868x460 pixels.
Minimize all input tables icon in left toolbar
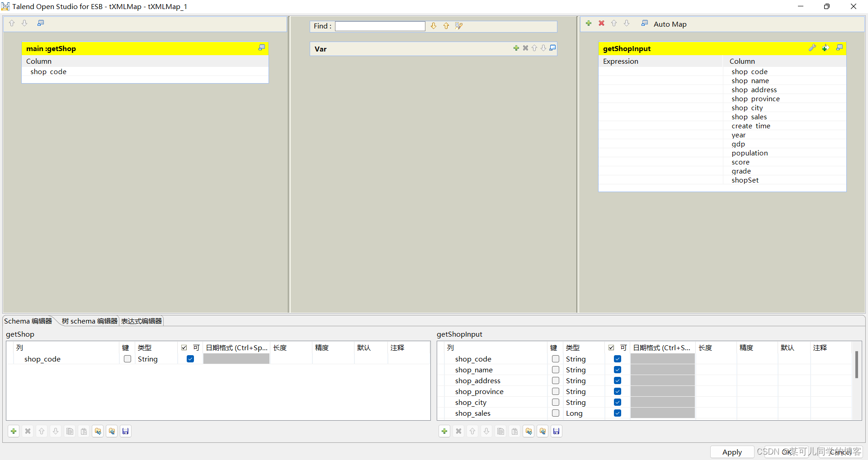pyautogui.click(x=41, y=23)
